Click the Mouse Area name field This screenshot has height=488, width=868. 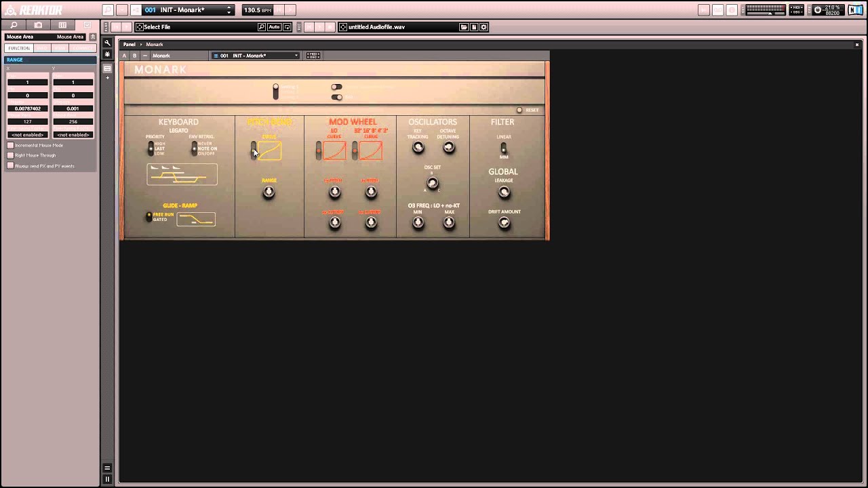[46, 37]
